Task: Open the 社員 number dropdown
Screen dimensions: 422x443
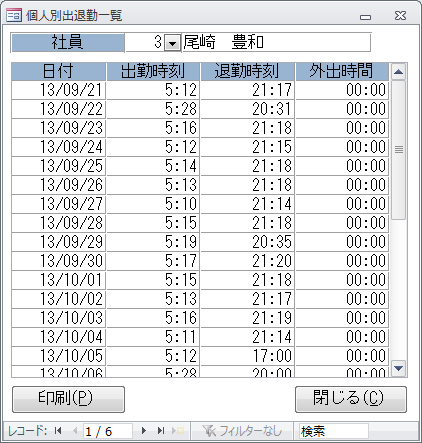Action: [173, 43]
